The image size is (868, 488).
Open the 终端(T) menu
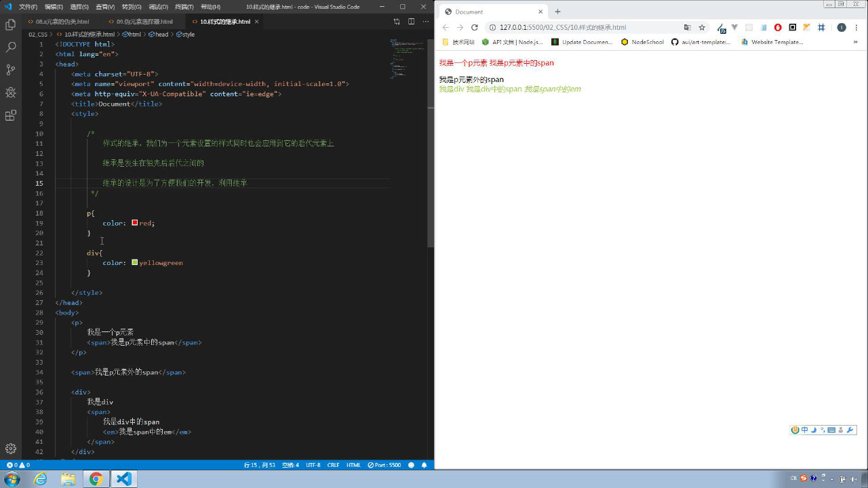pyautogui.click(x=184, y=7)
